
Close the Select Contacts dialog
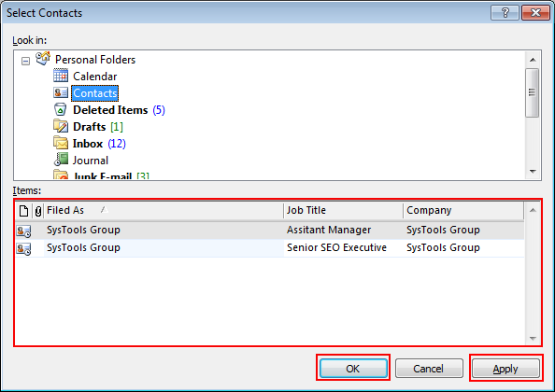click(x=535, y=13)
